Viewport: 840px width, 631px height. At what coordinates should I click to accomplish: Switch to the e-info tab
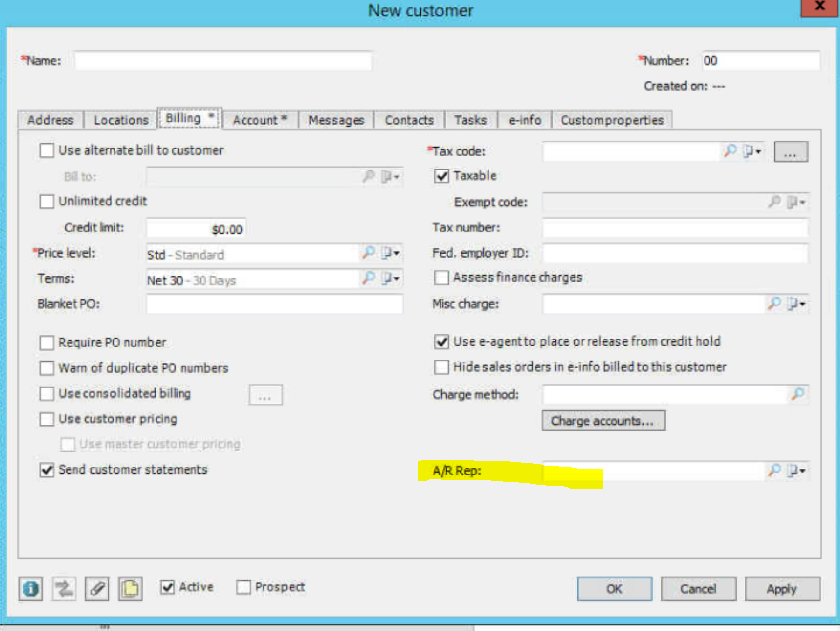click(525, 120)
